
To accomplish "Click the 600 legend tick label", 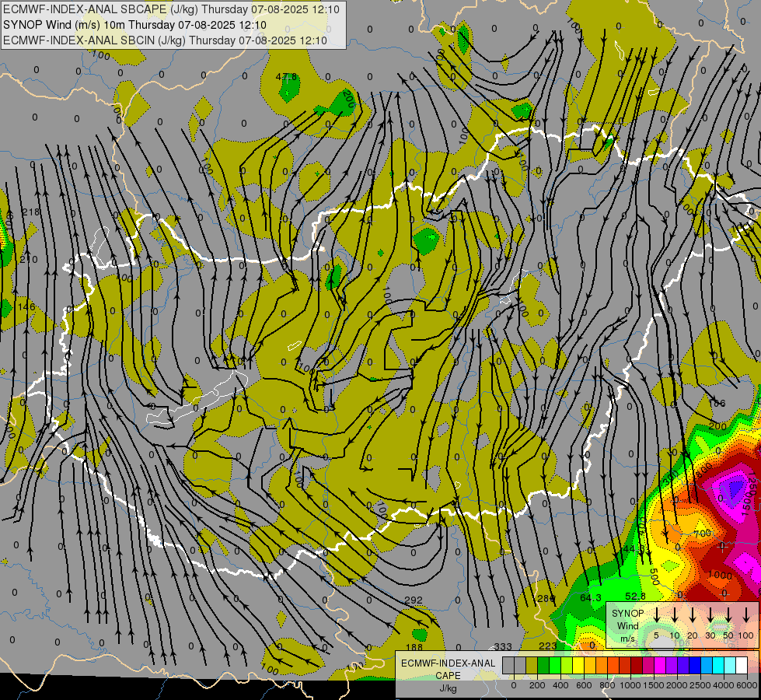I will [584, 685].
